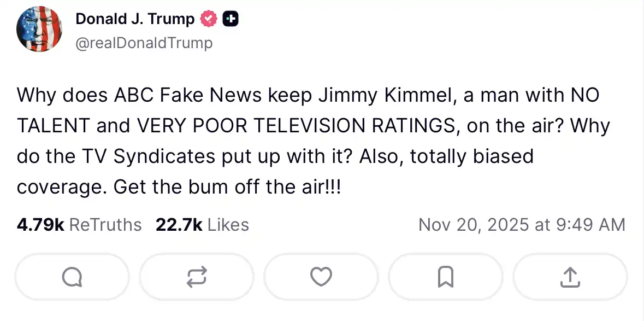View the 22.7k likes number
Image resolution: width=644 pixels, height=321 pixels.
(x=179, y=225)
